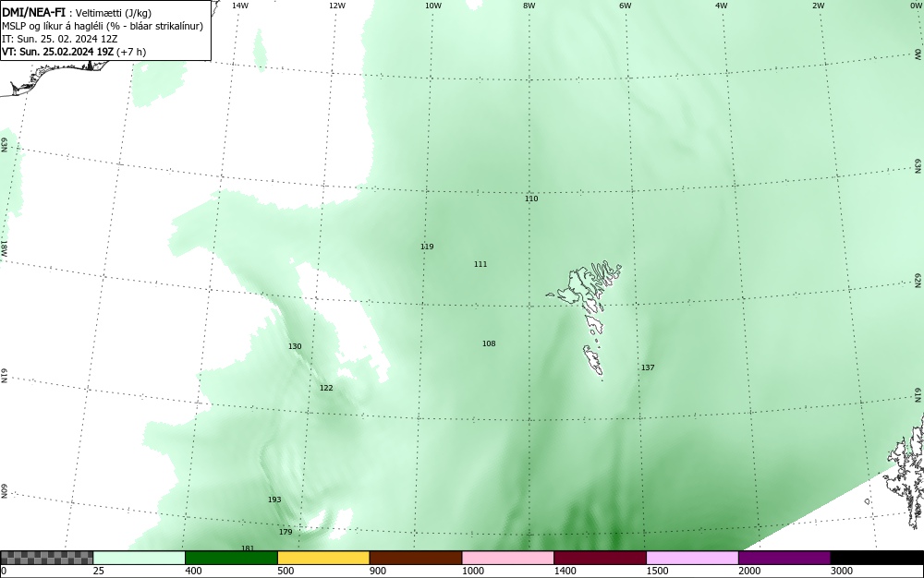
Task: Click the DMI/NEA-FI title text
Action: 34,14
